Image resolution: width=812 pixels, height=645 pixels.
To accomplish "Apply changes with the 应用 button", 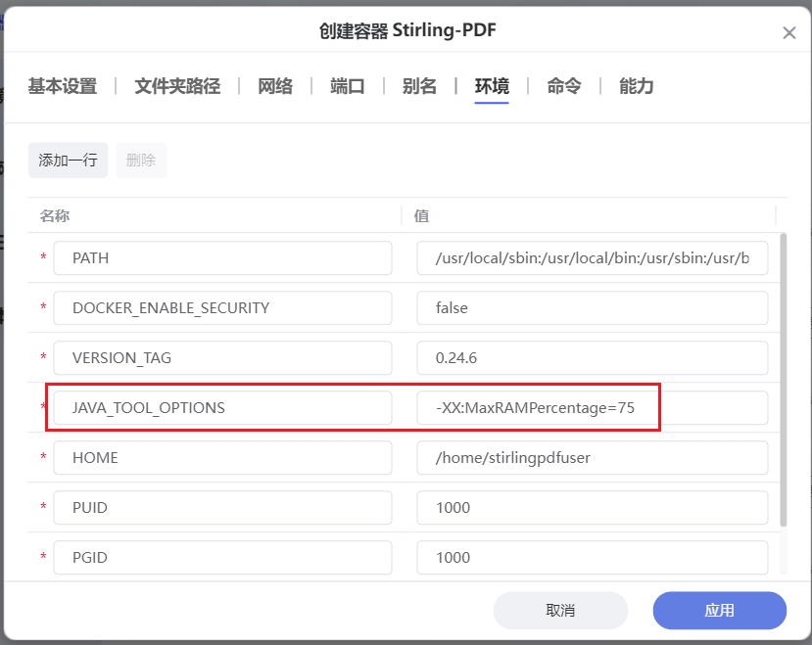I will 719,610.
